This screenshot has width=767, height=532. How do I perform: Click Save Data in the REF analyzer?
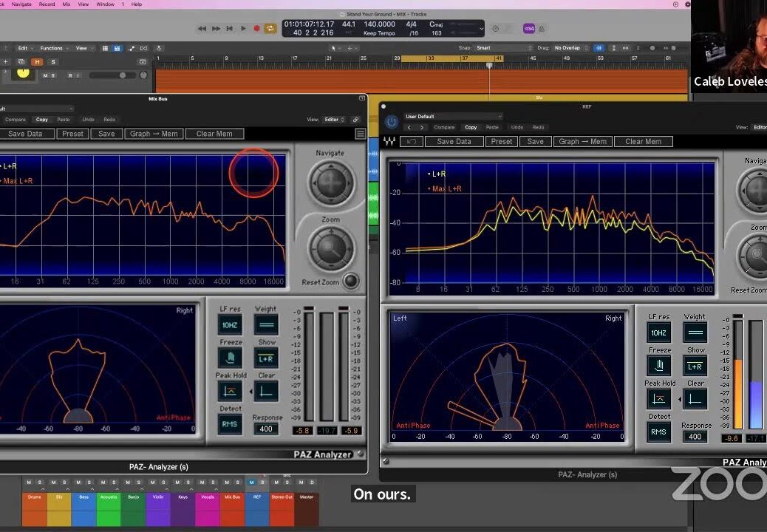(454, 141)
